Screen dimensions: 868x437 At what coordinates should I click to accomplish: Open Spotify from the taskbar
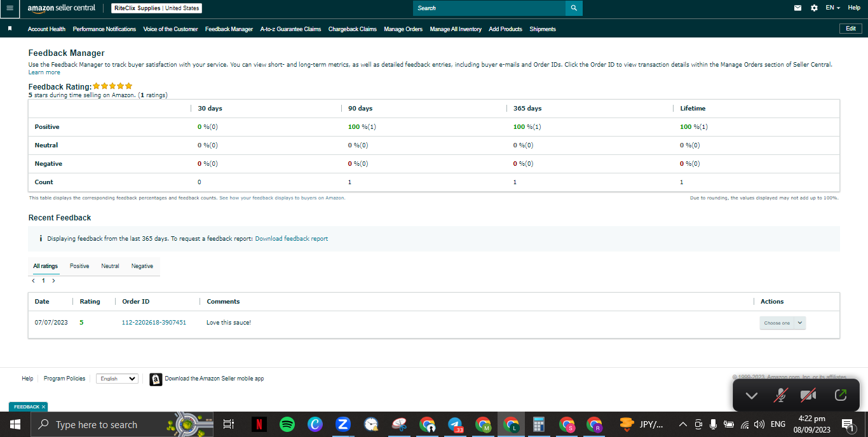[287, 424]
